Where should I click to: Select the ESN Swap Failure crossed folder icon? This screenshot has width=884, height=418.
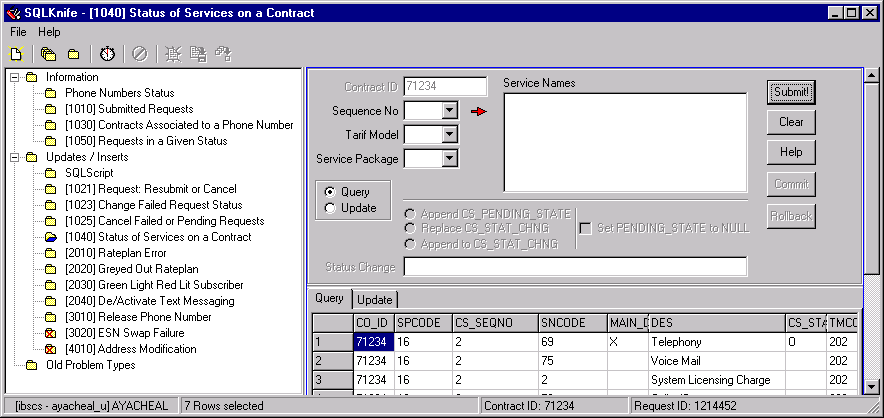click(x=50, y=333)
